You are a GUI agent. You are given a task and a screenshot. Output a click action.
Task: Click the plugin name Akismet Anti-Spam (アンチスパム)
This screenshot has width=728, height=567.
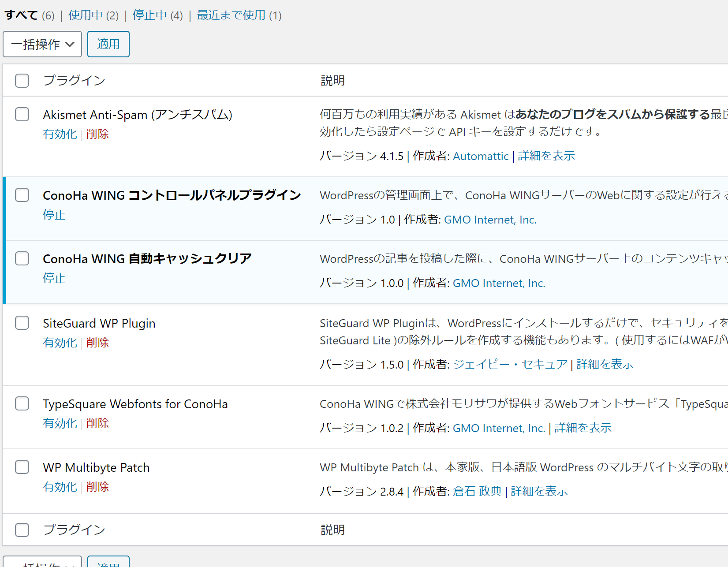pyautogui.click(x=138, y=115)
